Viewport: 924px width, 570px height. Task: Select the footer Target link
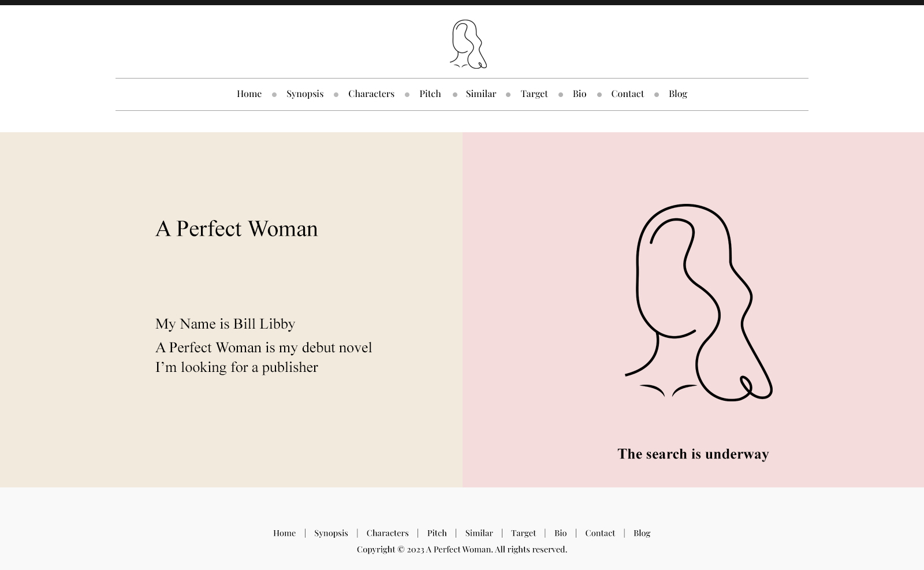523,533
